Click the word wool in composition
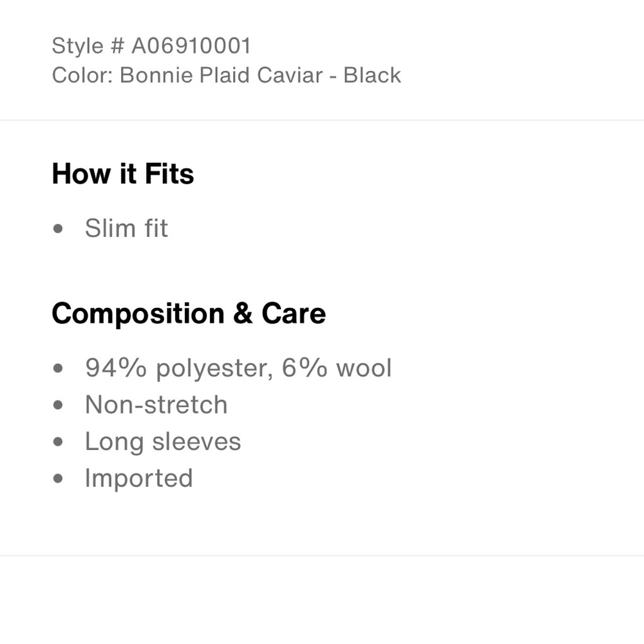The width and height of the screenshot is (644, 644). pyautogui.click(x=364, y=368)
